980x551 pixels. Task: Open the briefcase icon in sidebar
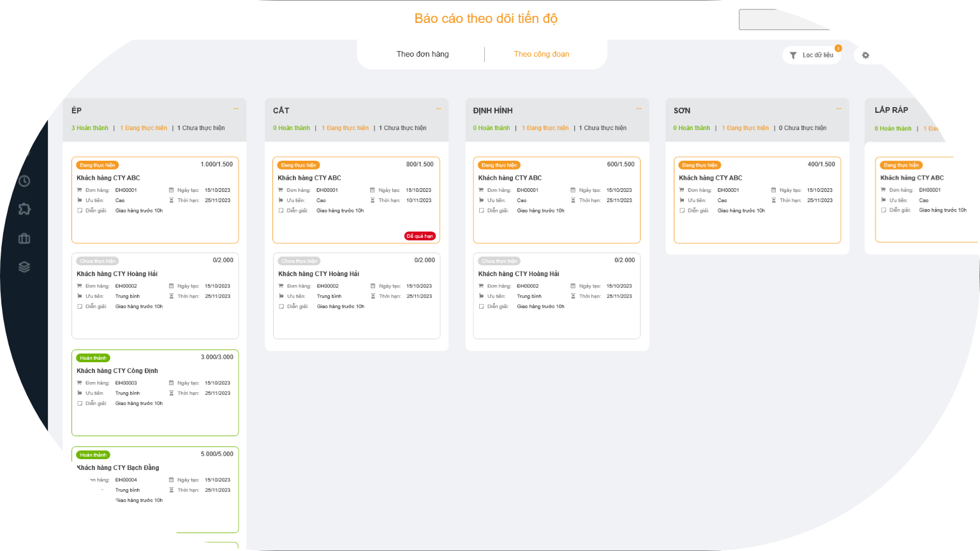click(24, 239)
